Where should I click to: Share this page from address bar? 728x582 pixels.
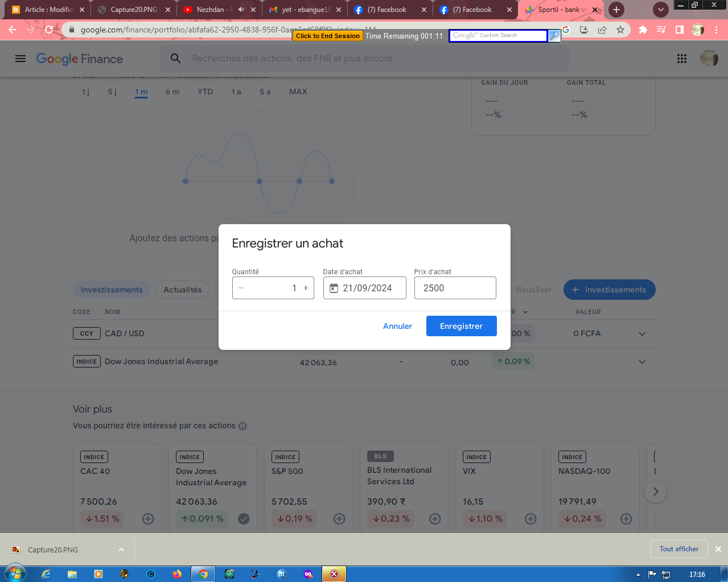pos(602,30)
